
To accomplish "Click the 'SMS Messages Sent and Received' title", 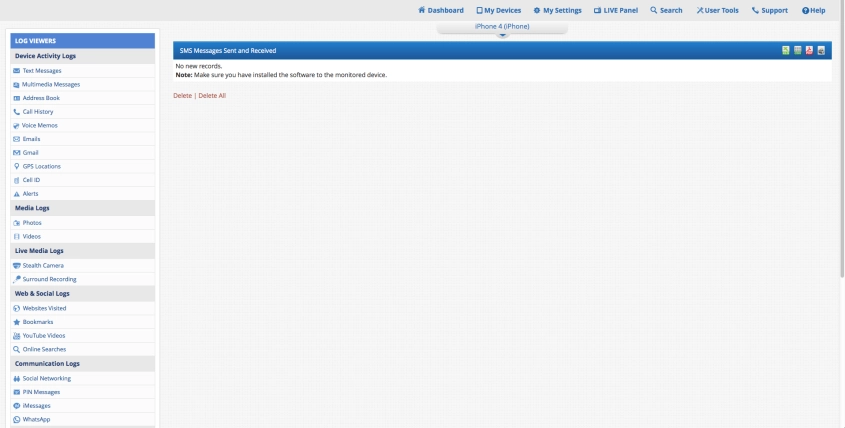I will click(x=227, y=51).
